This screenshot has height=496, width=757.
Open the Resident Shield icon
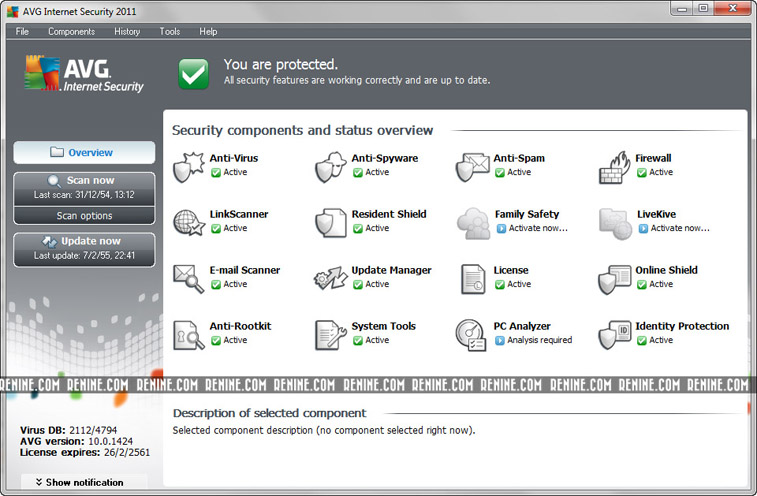pos(331,223)
